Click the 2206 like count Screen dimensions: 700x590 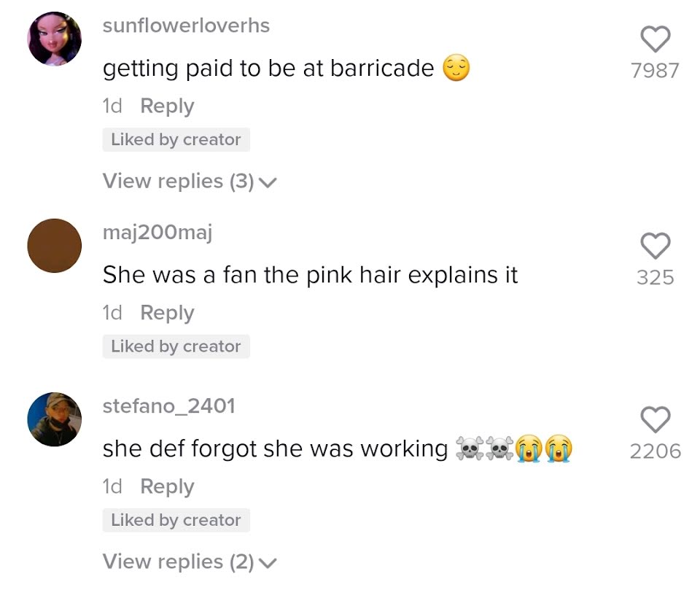656,451
